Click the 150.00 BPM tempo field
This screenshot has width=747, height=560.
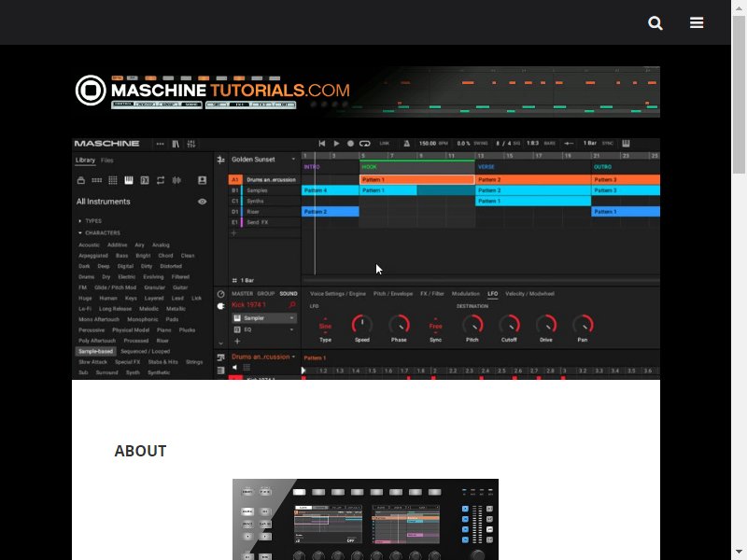click(433, 144)
